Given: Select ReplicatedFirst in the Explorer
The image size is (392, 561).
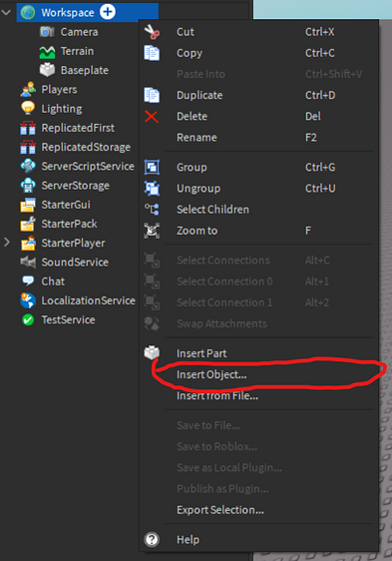Looking at the screenshot, I should [x=78, y=128].
